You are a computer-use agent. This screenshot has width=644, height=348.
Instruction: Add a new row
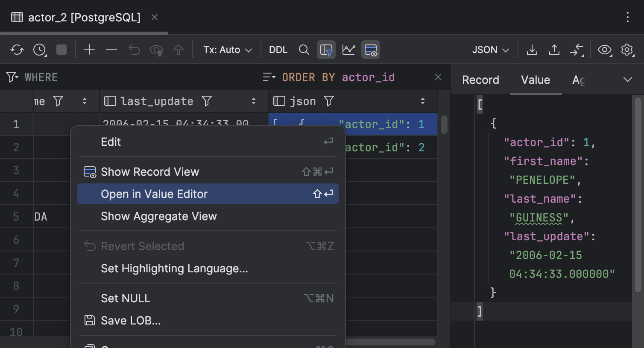coord(89,50)
